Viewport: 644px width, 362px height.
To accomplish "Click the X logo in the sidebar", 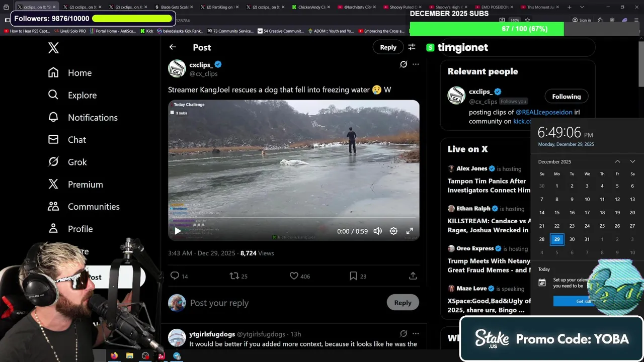I will click(53, 48).
